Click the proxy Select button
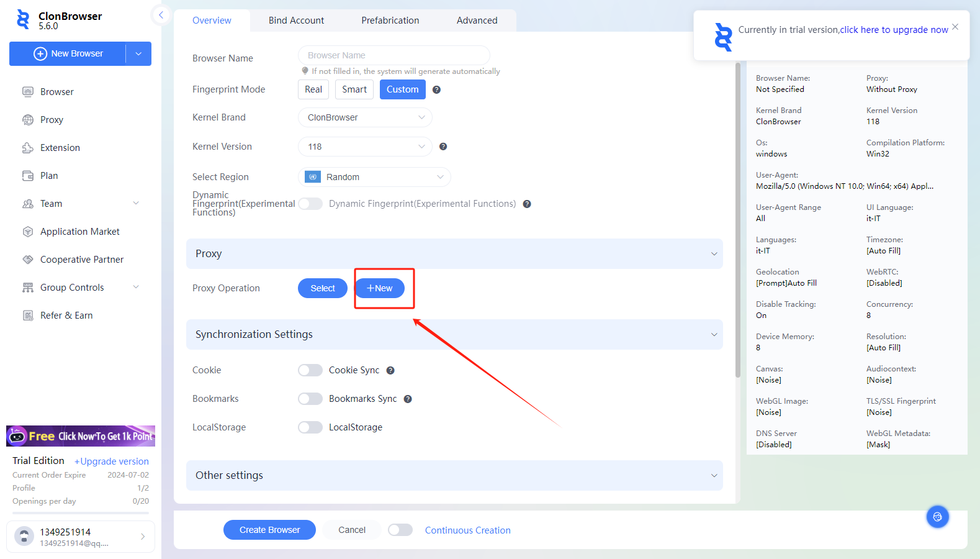Screen dimensions: 980x559 point(323,288)
